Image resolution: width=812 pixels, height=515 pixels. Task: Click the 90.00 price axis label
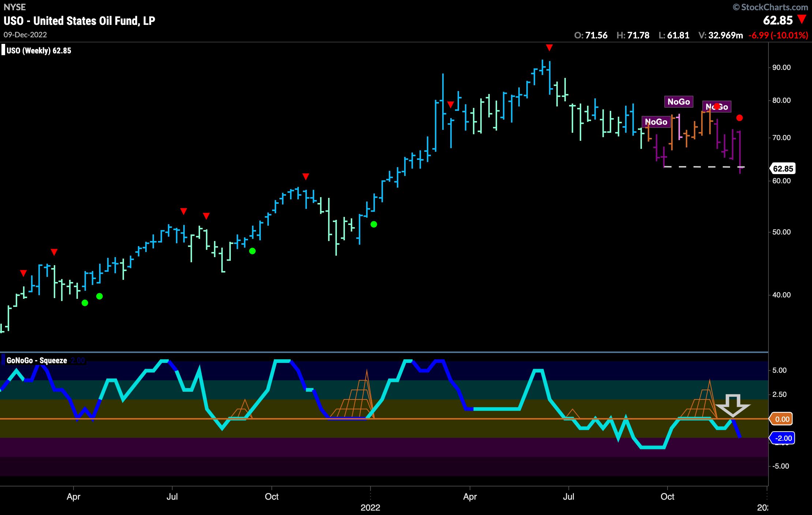(x=781, y=67)
